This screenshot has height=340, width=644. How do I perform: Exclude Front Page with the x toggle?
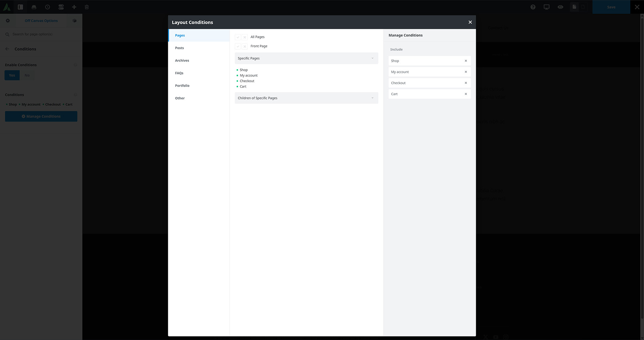coord(245,46)
